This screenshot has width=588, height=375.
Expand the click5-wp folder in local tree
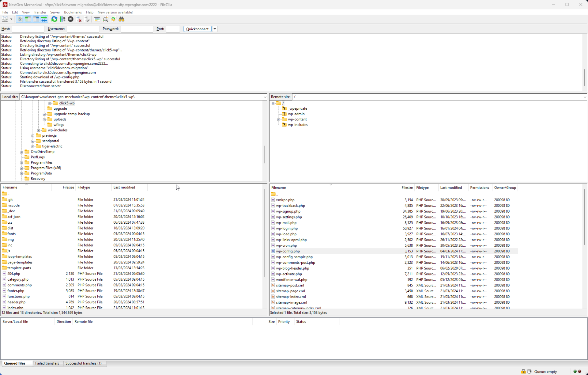tap(50, 103)
